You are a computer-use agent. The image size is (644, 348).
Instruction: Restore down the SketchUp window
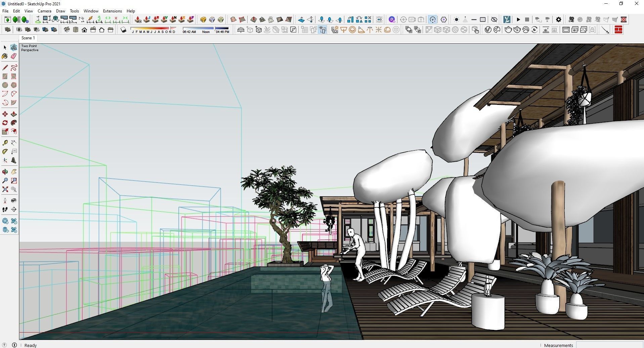point(621,4)
